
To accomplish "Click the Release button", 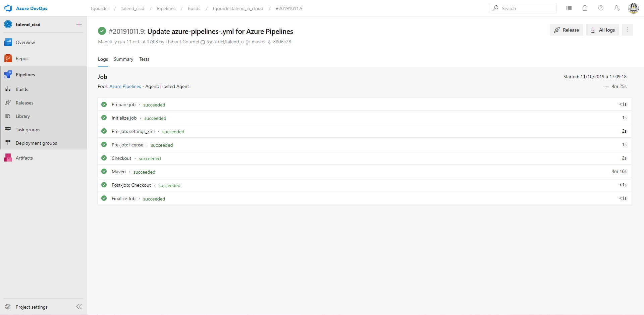I will tap(567, 30).
